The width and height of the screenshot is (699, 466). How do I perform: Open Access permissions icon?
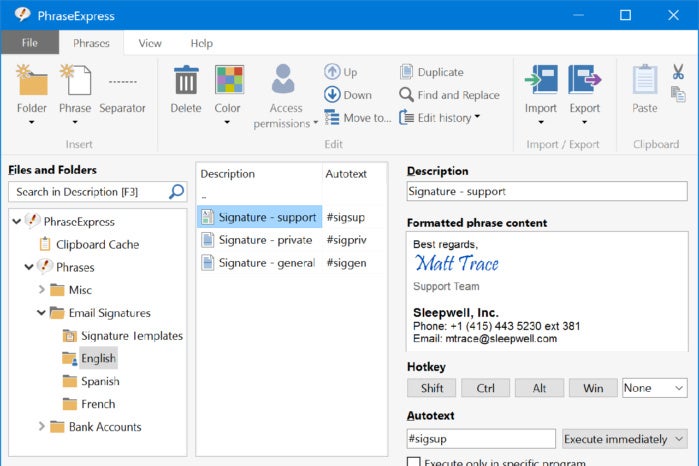click(283, 79)
